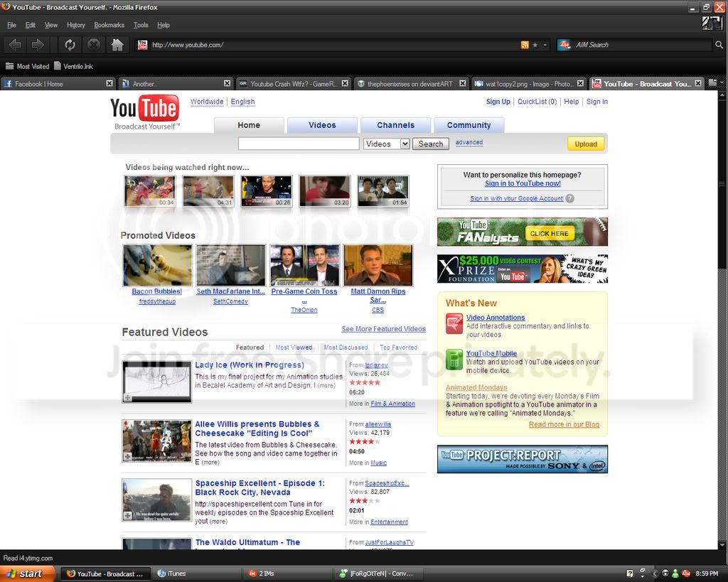Click the yellow Upload button
The height and width of the screenshot is (582, 728).
tap(586, 144)
